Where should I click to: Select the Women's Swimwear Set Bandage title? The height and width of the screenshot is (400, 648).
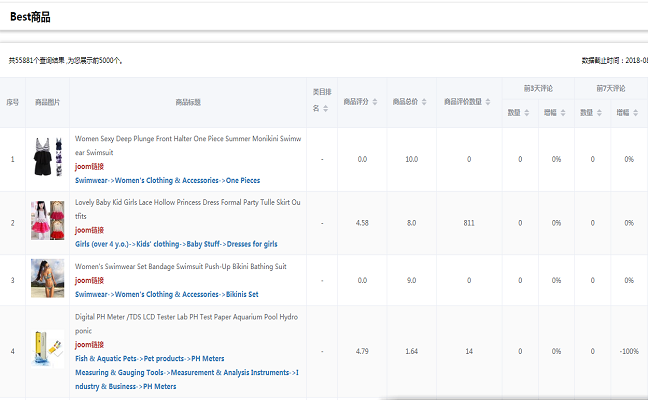181,267
